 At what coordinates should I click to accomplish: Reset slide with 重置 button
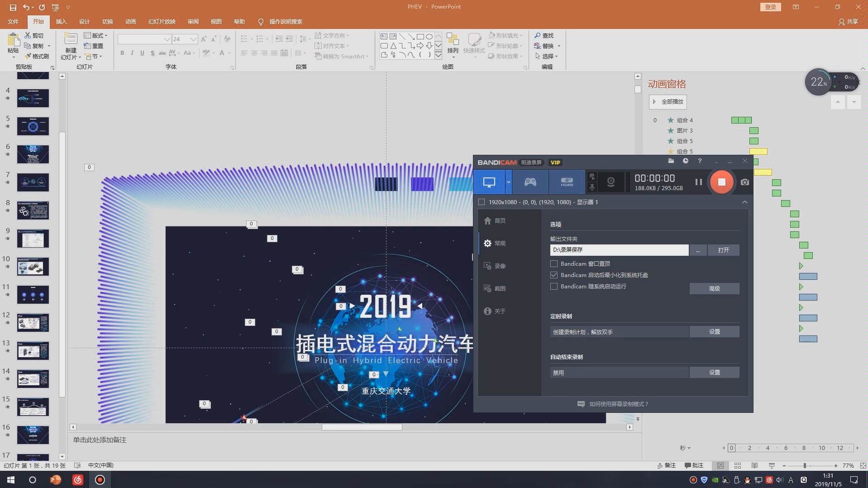coord(94,46)
